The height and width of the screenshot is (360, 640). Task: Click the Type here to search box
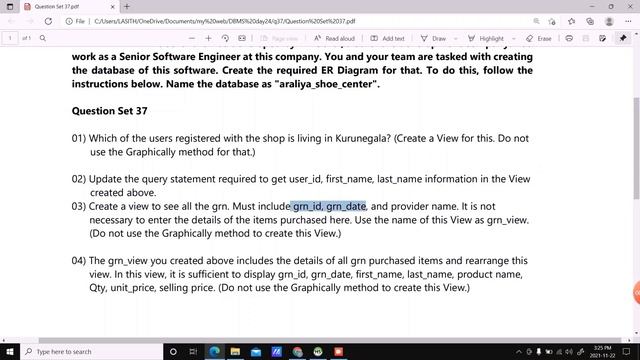[x=91, y=351]
